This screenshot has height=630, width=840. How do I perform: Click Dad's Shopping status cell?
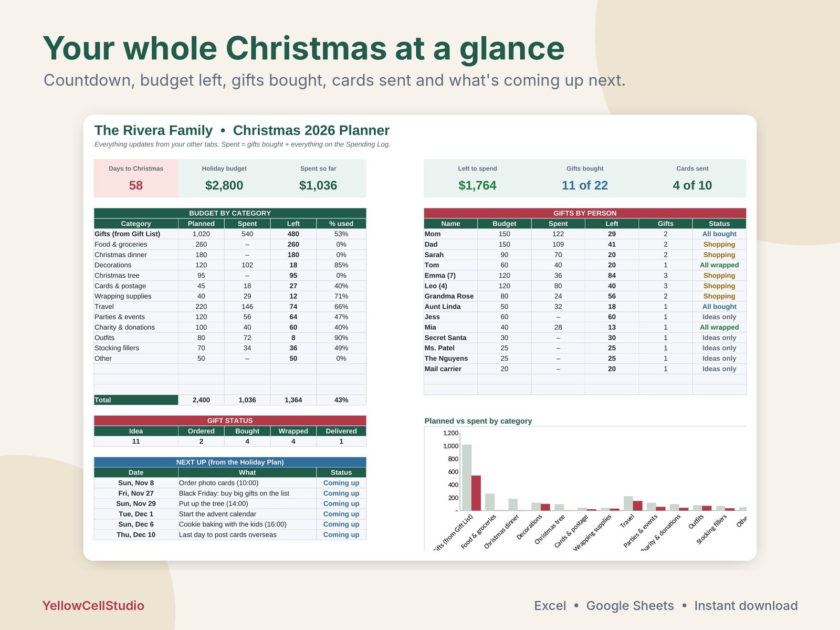coord(719,244)
